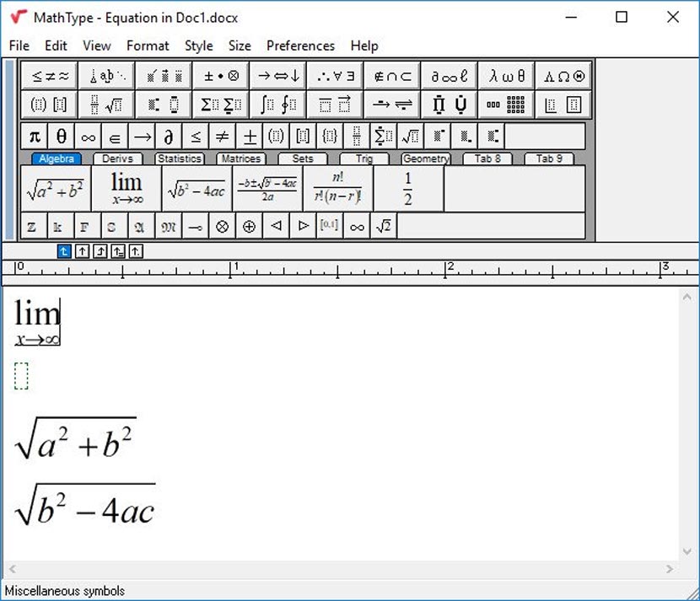
Task: Open the Preferences menu
Action: click(300, 46)
